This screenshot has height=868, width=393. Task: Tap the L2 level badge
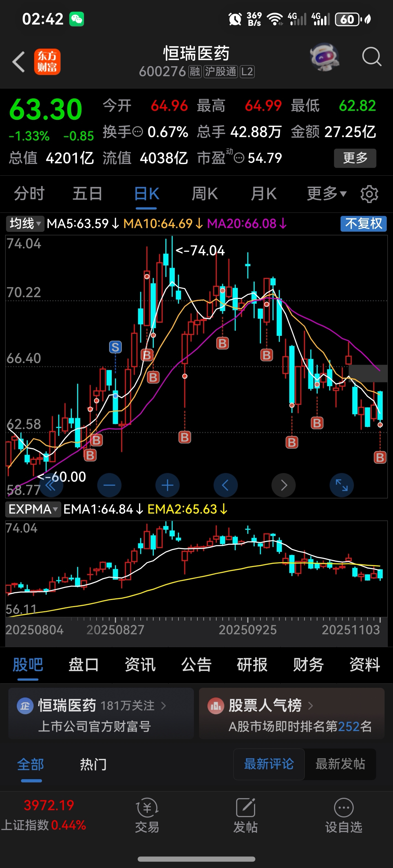pyautogui.click(x=247, y=71)
